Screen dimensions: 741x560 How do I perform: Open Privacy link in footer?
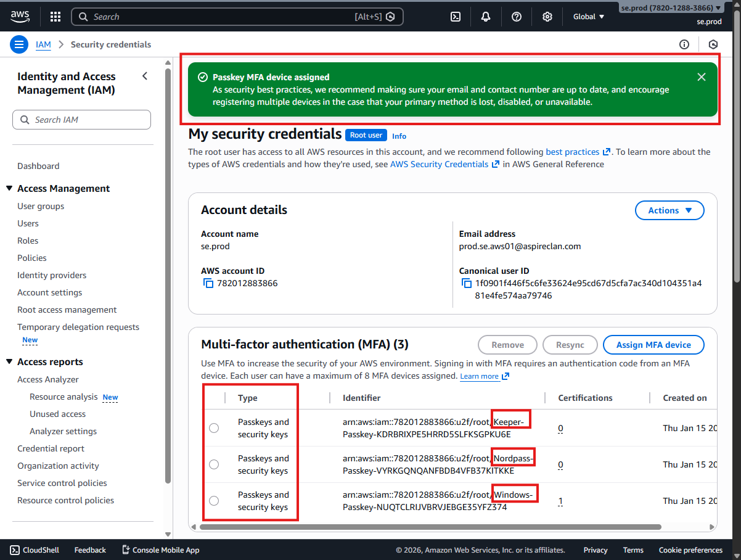tap(596, 550)
